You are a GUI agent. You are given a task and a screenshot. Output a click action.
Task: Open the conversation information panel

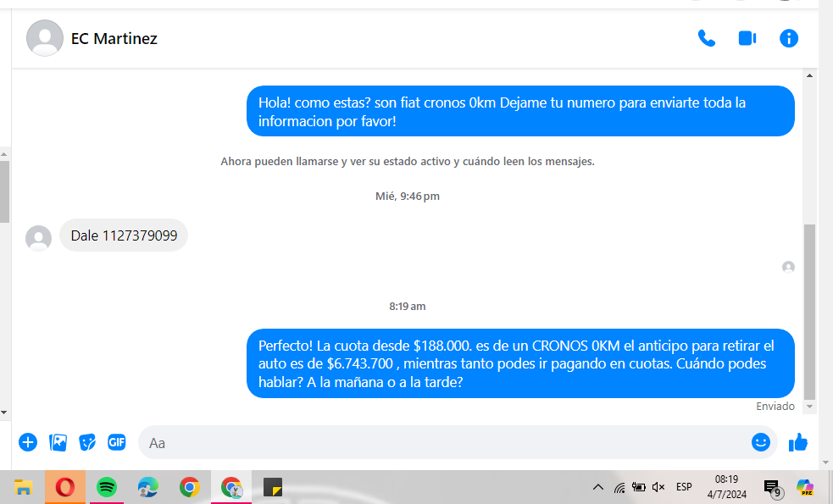(x=788, y=38)
